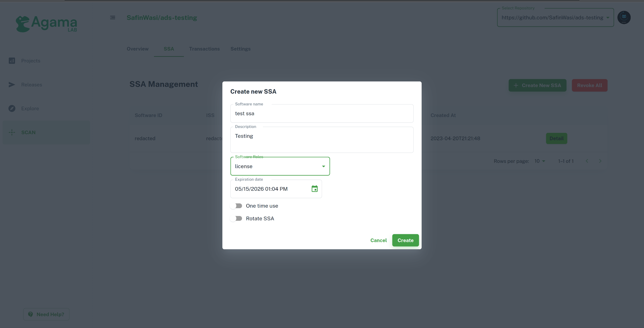
Task: Click the Detail button for the SSA row
Action: click(556, 138)
